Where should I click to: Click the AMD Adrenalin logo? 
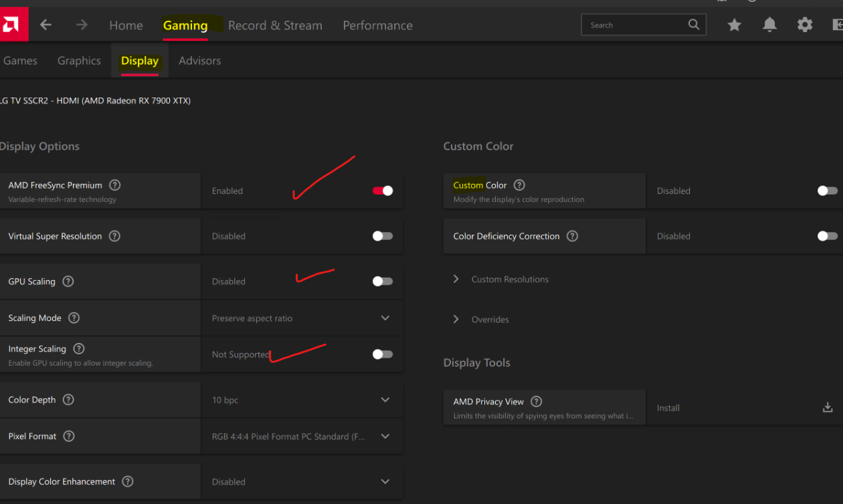click(x=13, y=24)
